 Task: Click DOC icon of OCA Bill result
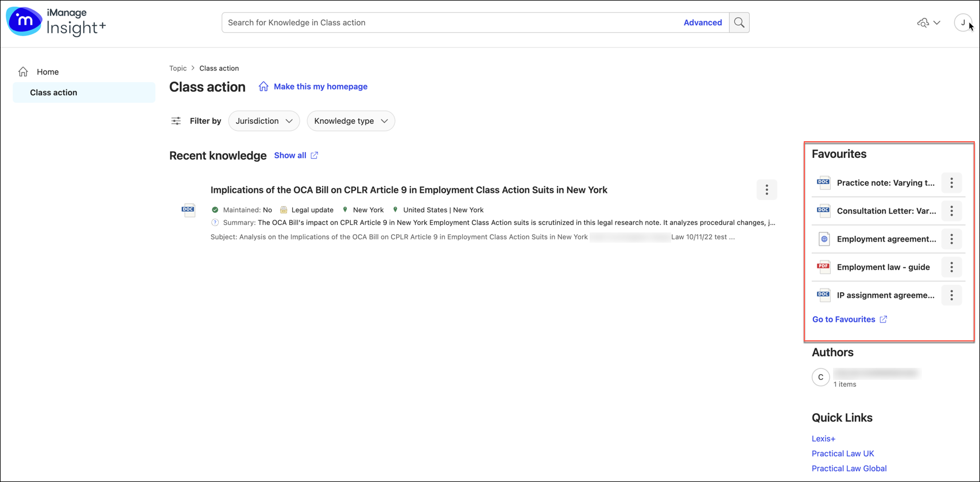tap(188, 210)
